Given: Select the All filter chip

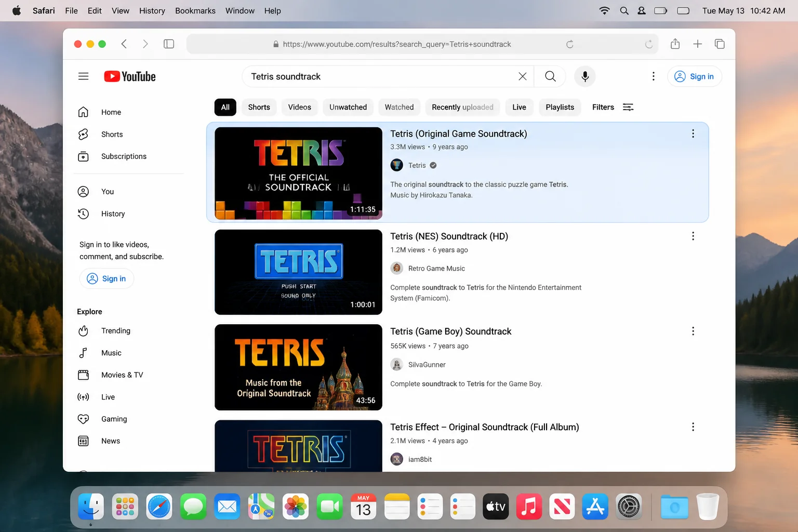Looking at the screenshot, I should coord(225,107).
